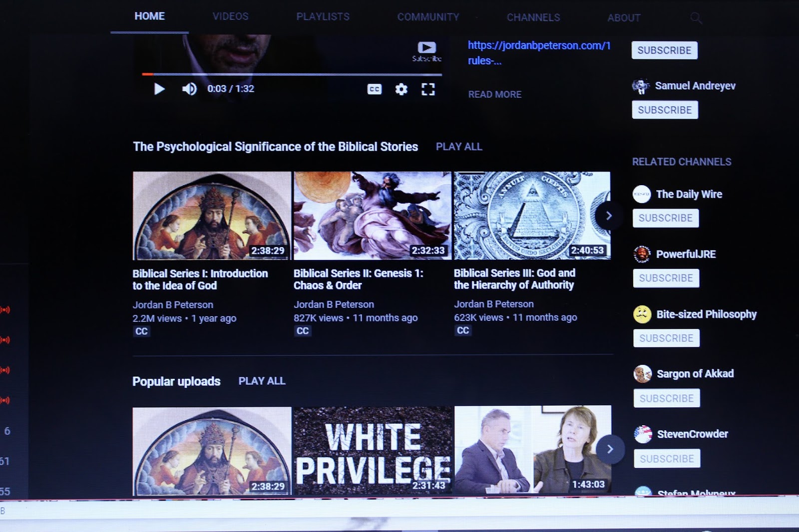Play all Biblical Stories playlist videos
The height and width of the screenshot is (532, 799).
tap(459, 147)
